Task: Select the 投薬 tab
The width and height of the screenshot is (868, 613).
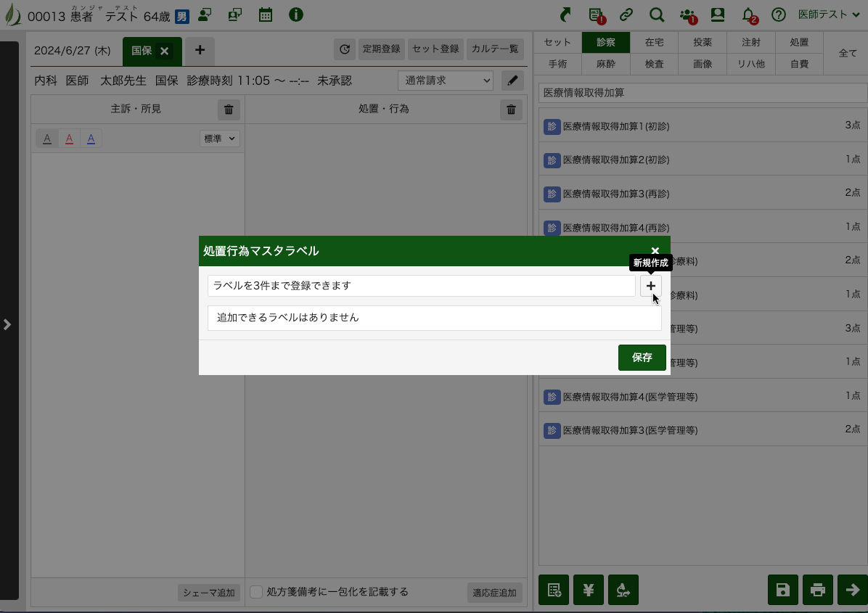Action: coord(703,43)
